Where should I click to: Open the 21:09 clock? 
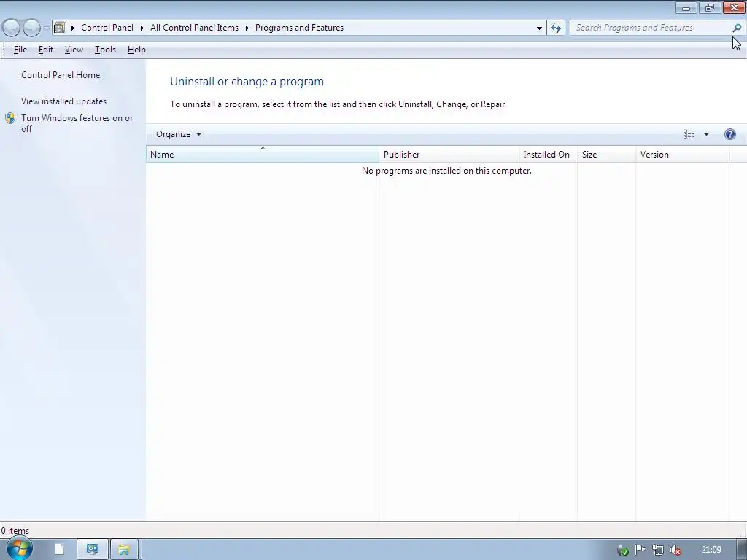(x=711, y=550)
